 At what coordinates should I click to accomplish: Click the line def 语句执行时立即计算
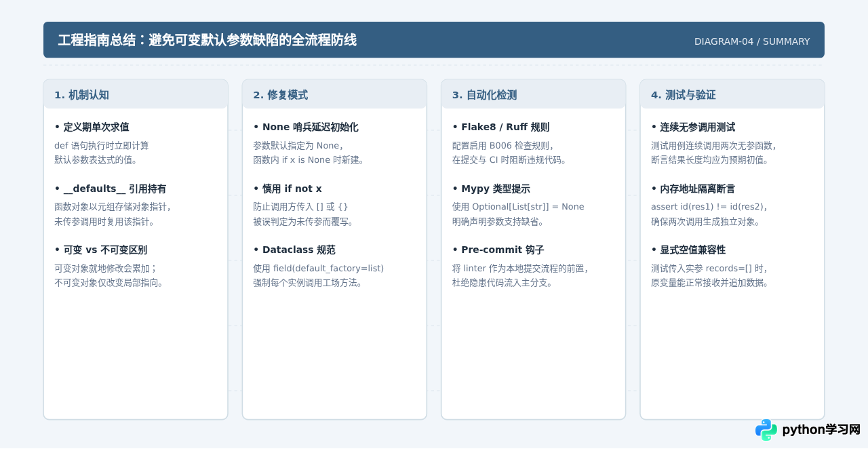click(102, 145)
